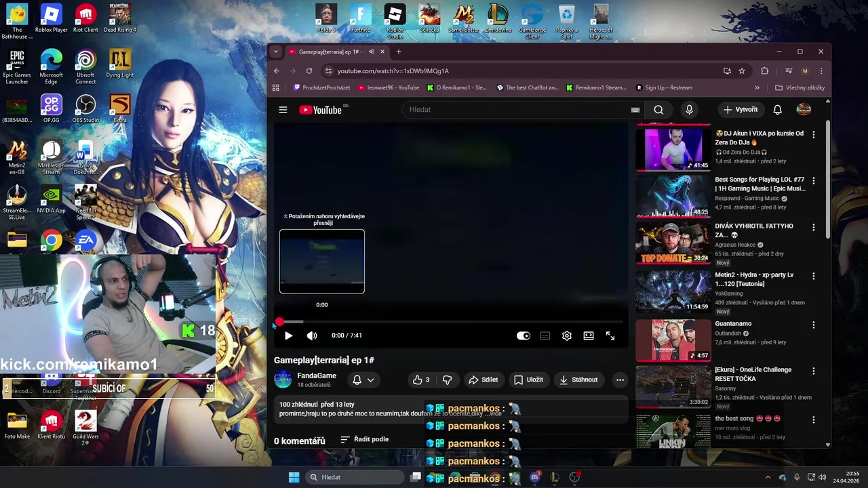This screenshot has height=488, width=868.
Task: Enter fullscreen mode on video
Action: coord(610,335)
